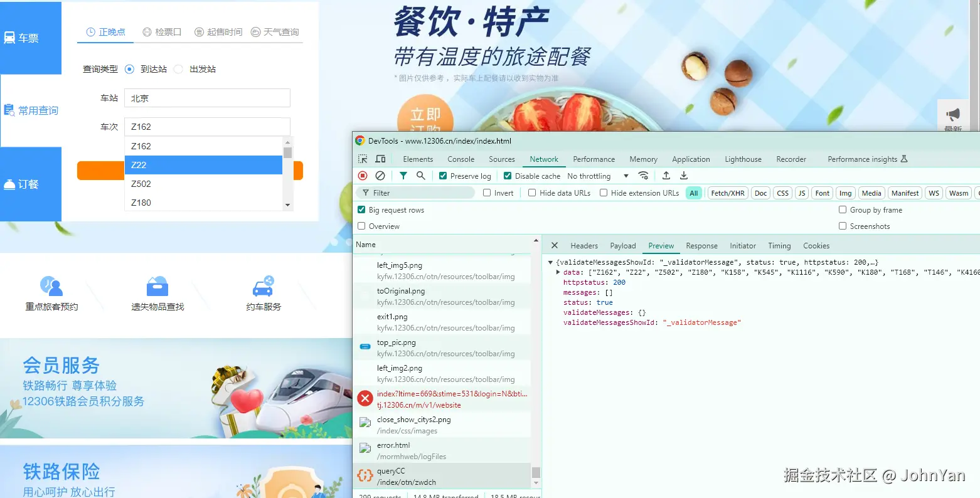This screenshot has width=980, height=498.
Task: Enable Hide extension URLs checkbox
Action: [604, 193]
